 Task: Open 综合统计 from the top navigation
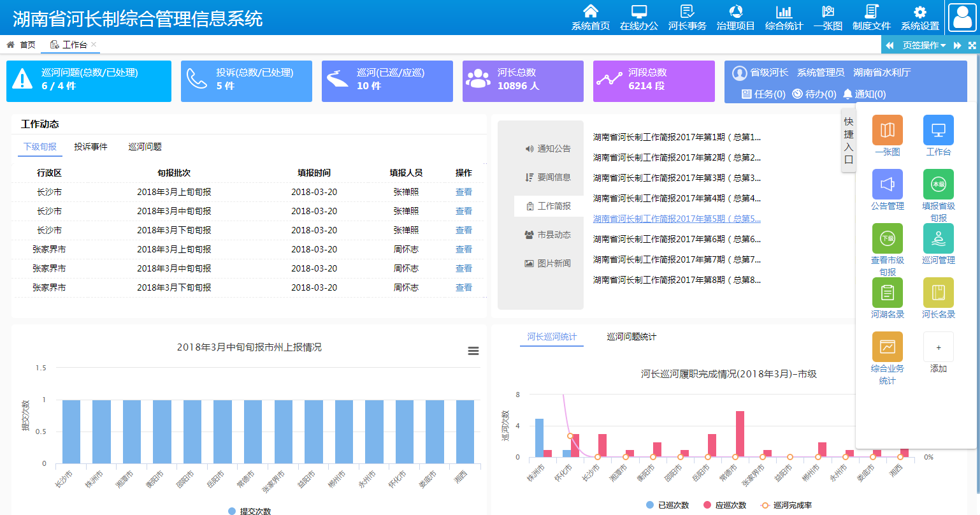[784, 17]
